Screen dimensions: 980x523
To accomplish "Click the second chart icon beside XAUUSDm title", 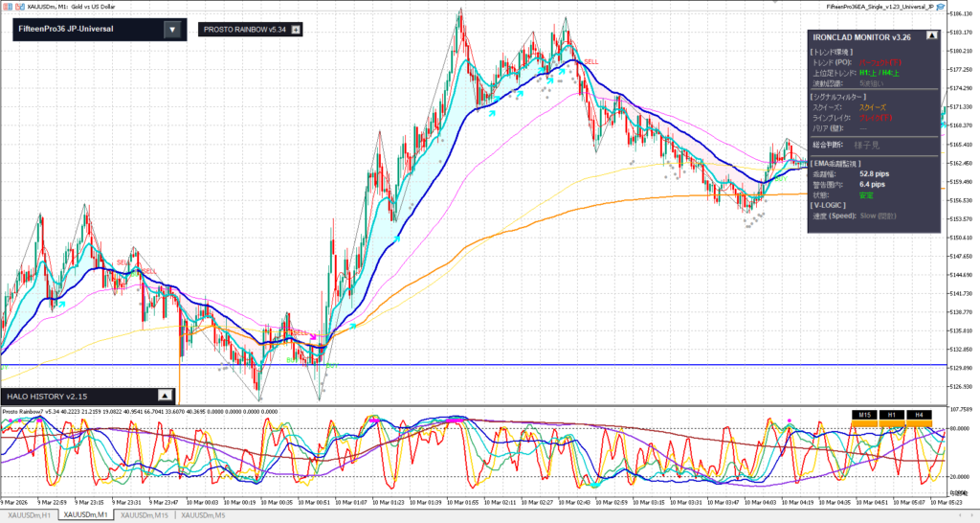I will [17, 6].
